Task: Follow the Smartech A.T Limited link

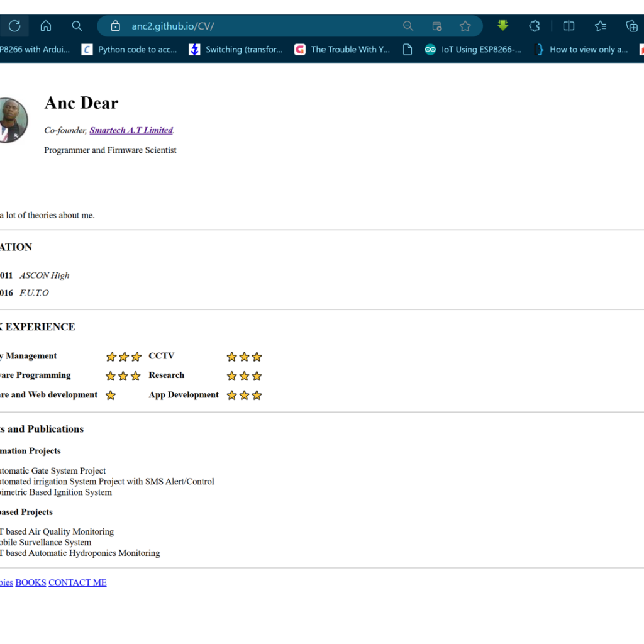Action: [x=131, y=130]
